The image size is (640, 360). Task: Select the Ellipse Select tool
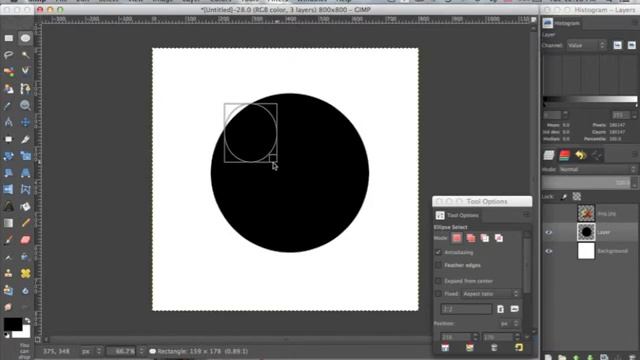coord(25,38)
